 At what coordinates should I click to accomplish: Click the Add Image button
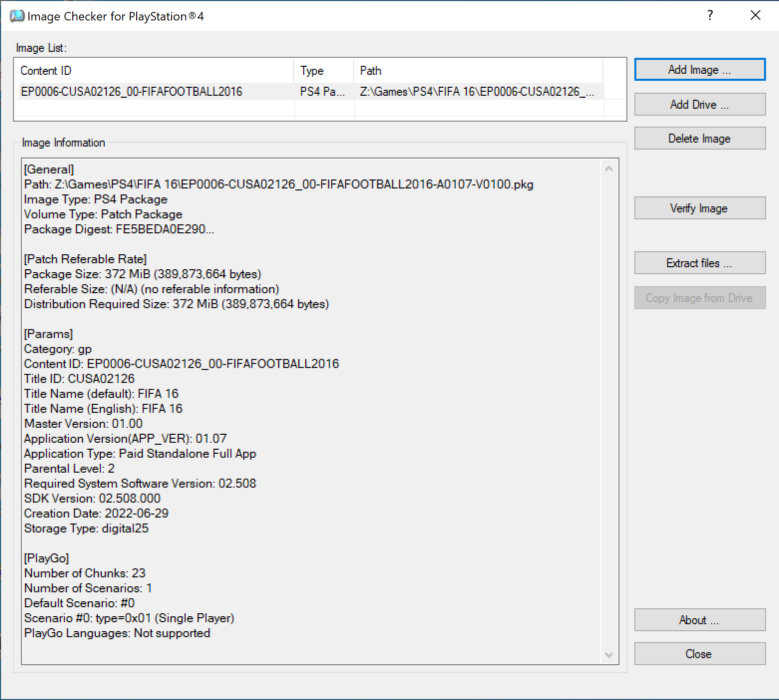700,69
